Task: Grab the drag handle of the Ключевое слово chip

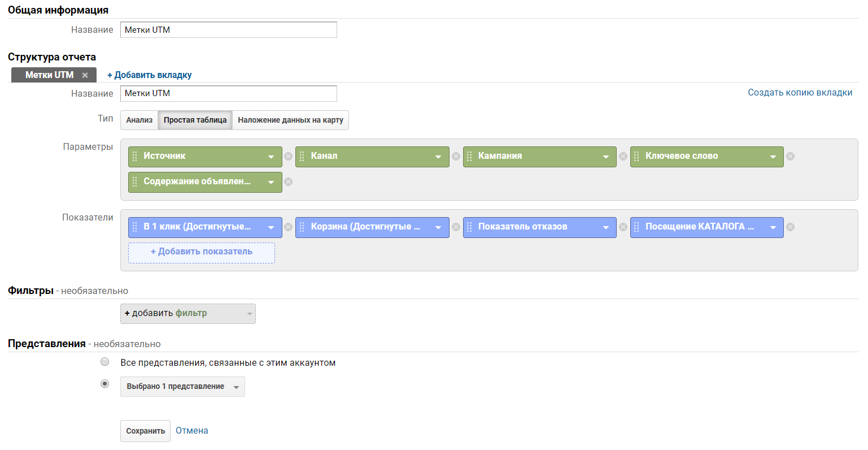Action: coord(636,157)
